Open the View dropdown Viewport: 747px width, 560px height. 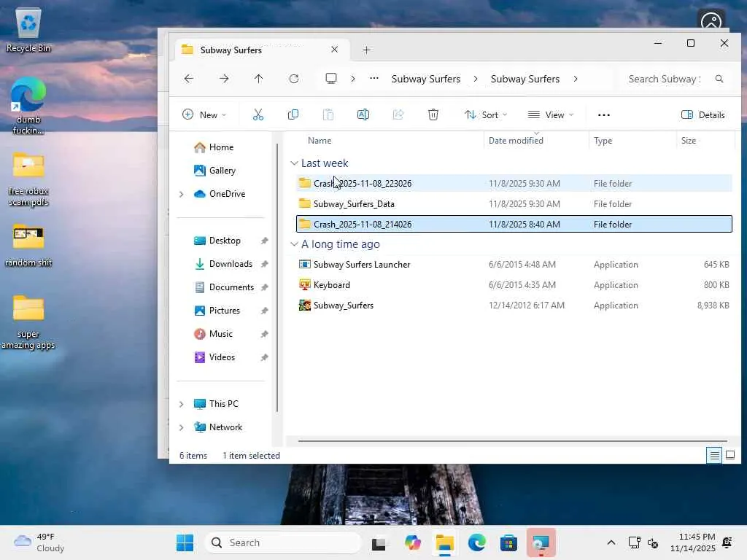pos(551,114)
